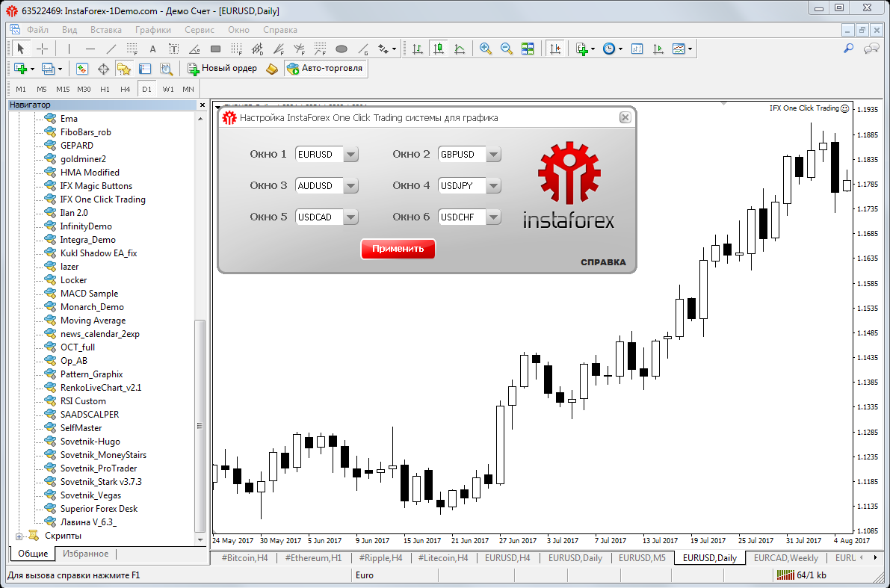Click the Navigator vertical scrollbar thumb

pyautogui.click(x=200, y=426)
